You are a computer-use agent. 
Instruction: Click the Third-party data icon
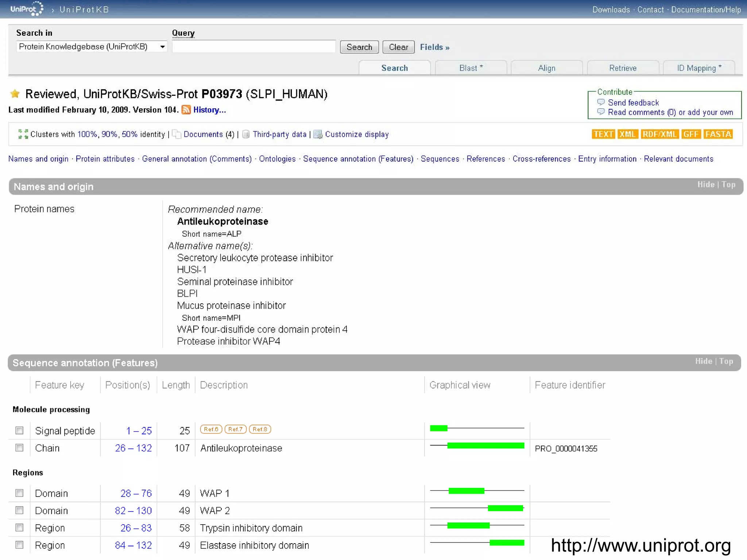[x=246, y=134]
